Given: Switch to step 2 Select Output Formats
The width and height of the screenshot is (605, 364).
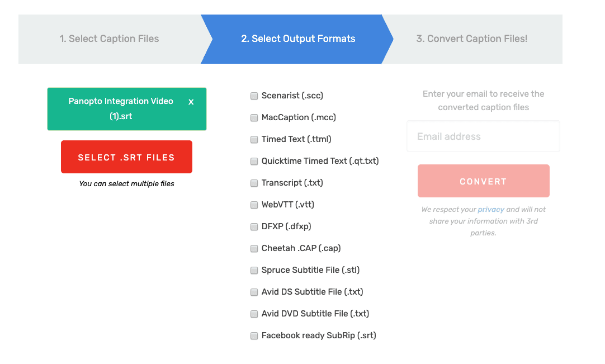Looking at the screenshot, I should 298,39.
